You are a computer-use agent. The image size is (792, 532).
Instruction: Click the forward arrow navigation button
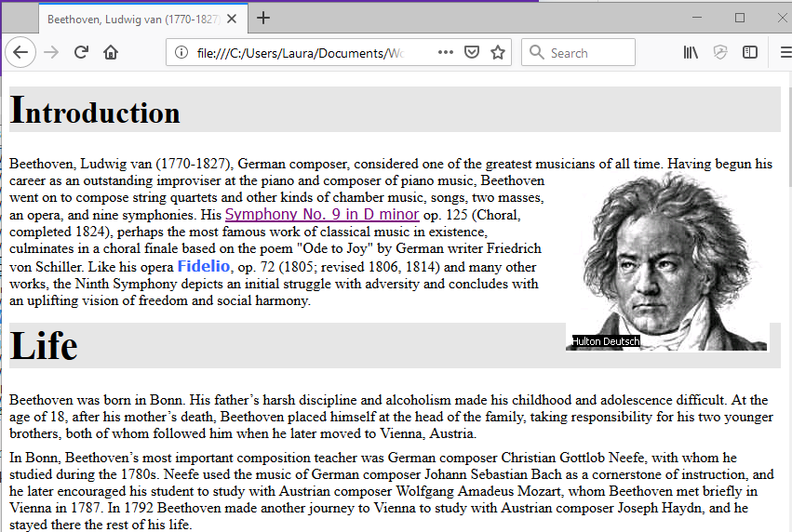click(51, 52)
